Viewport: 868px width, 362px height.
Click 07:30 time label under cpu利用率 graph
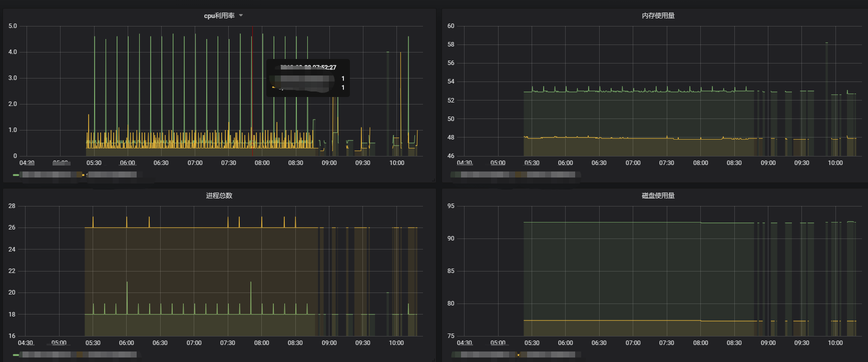point(229,163)
